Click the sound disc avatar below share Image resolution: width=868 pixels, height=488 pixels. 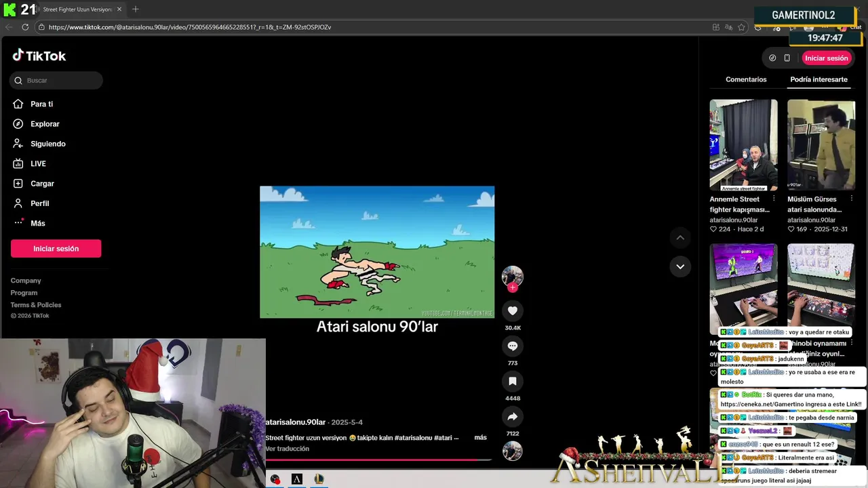(513, 451)
